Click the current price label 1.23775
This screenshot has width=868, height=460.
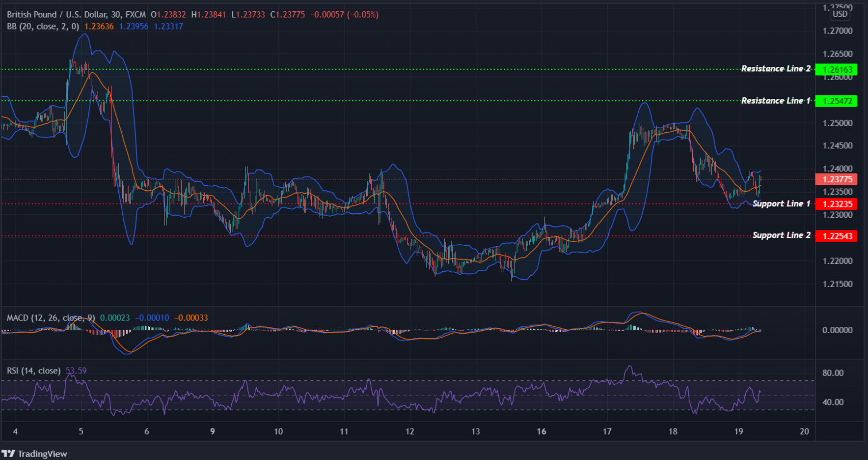click(837, 180)
